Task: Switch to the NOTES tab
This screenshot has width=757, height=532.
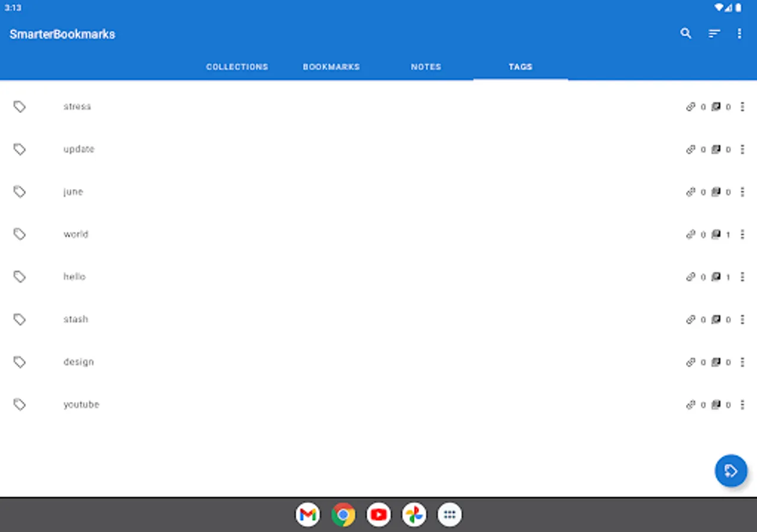Action: pos(425,67)
